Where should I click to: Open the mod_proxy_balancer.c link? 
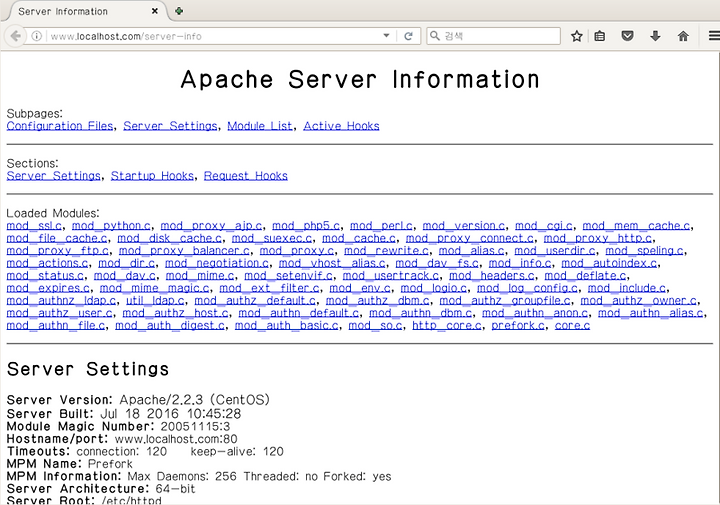pyautogui.click(x=184, y=251)
